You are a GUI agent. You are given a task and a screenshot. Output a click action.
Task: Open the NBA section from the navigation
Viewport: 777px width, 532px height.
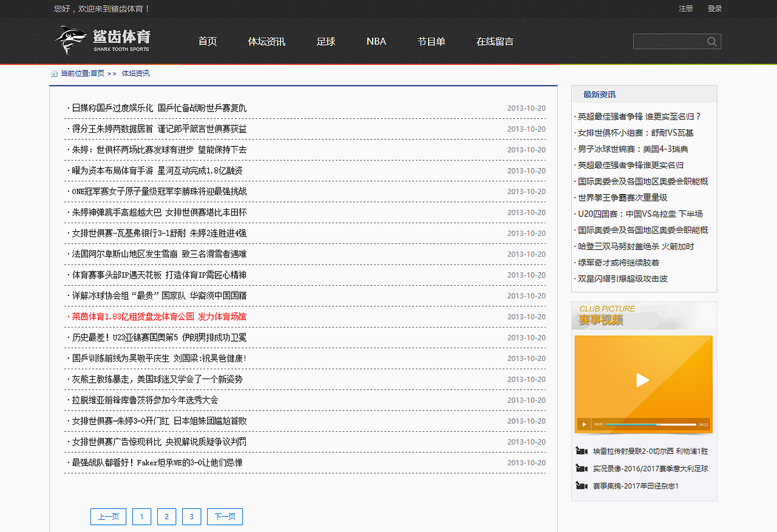click(x=376, y=41)
